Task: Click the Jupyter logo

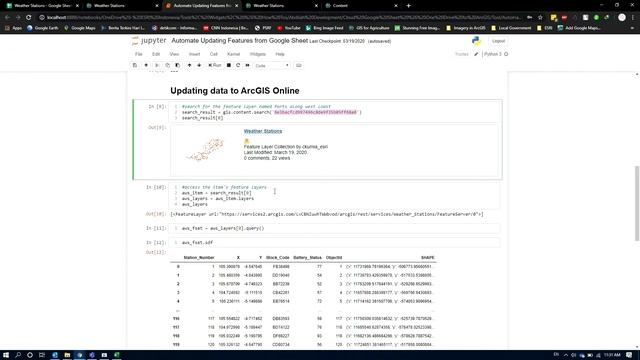Action: (x=149, y=41)
